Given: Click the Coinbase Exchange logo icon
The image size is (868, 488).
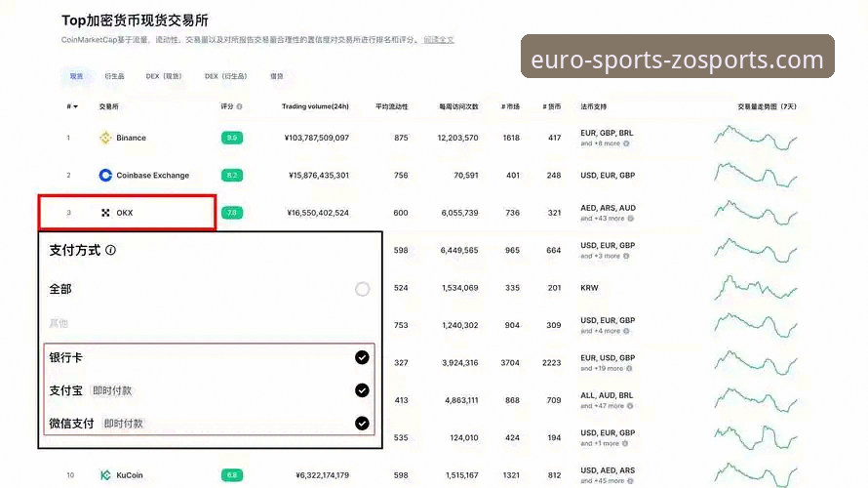Looking at the screenshot, I should 105,176.
